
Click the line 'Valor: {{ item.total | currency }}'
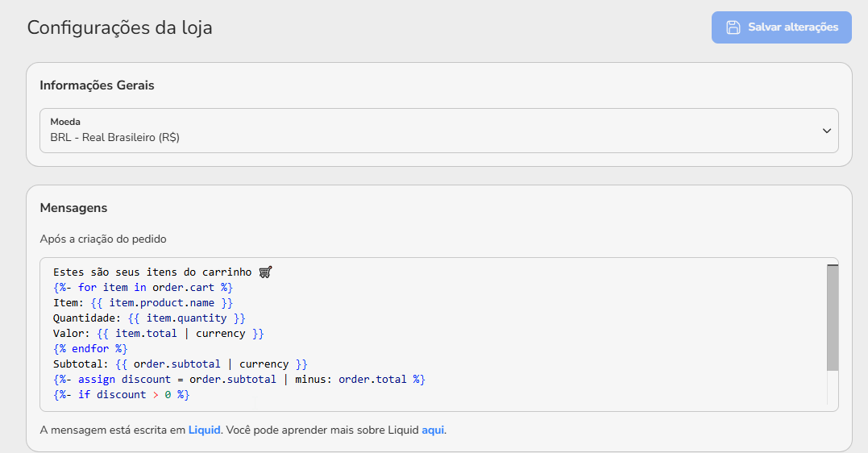click(158, 334)
